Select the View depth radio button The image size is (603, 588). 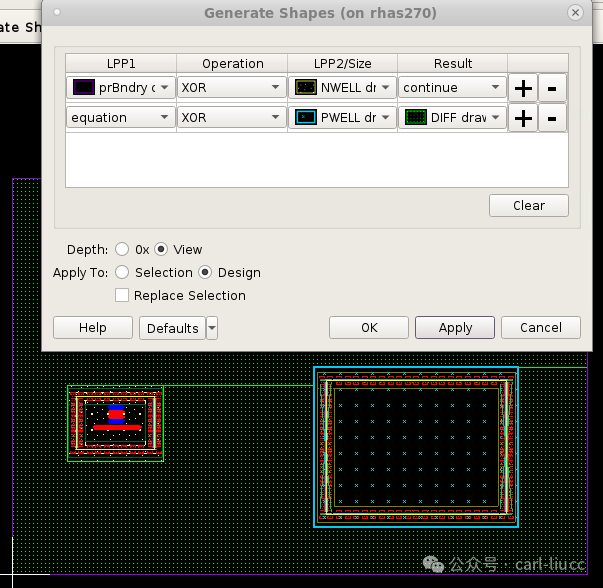161,249
